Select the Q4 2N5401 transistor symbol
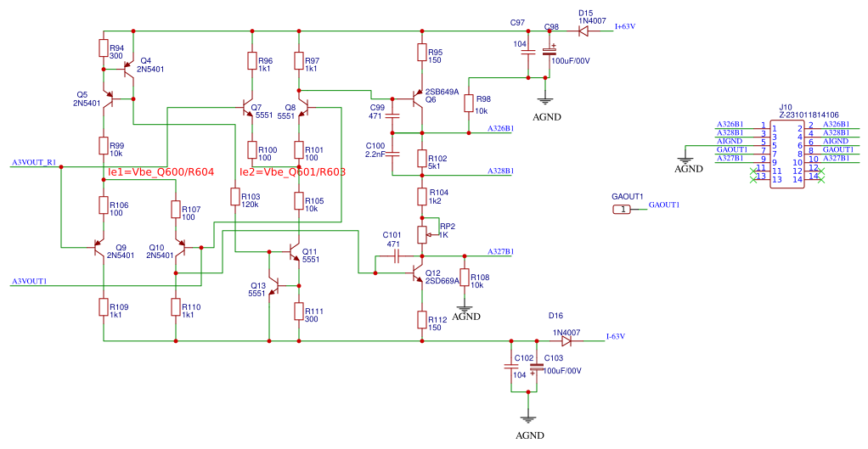This screenshot has width=868, height=449. click(128, 69)
